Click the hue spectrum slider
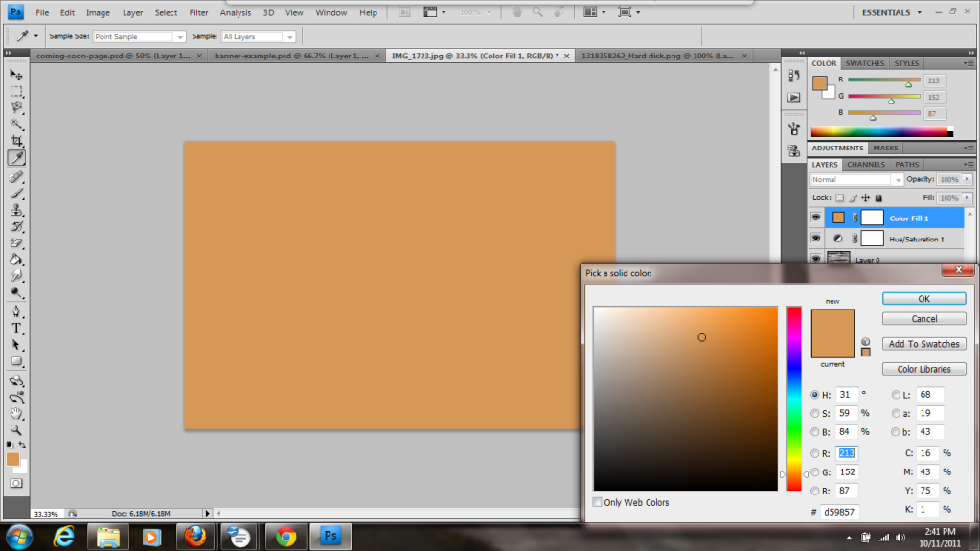980x551 pixels. point(794,399)
